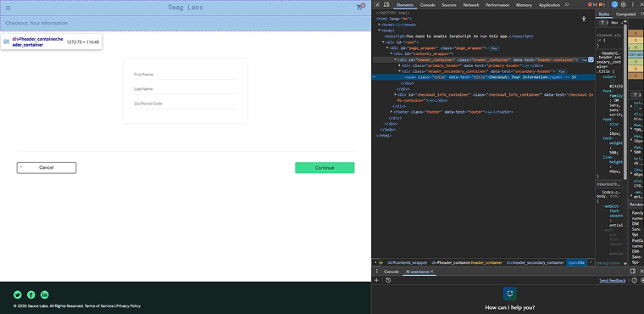Toggle the color property checkbox swatch in Styles
This screenshot has height=314, width=644.
[x=612, y=81]
